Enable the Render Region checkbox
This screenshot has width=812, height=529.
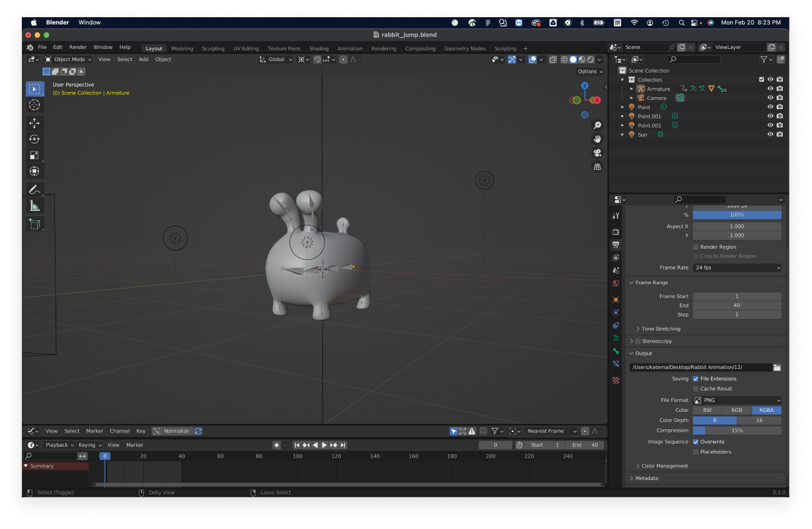coord(696,247)
